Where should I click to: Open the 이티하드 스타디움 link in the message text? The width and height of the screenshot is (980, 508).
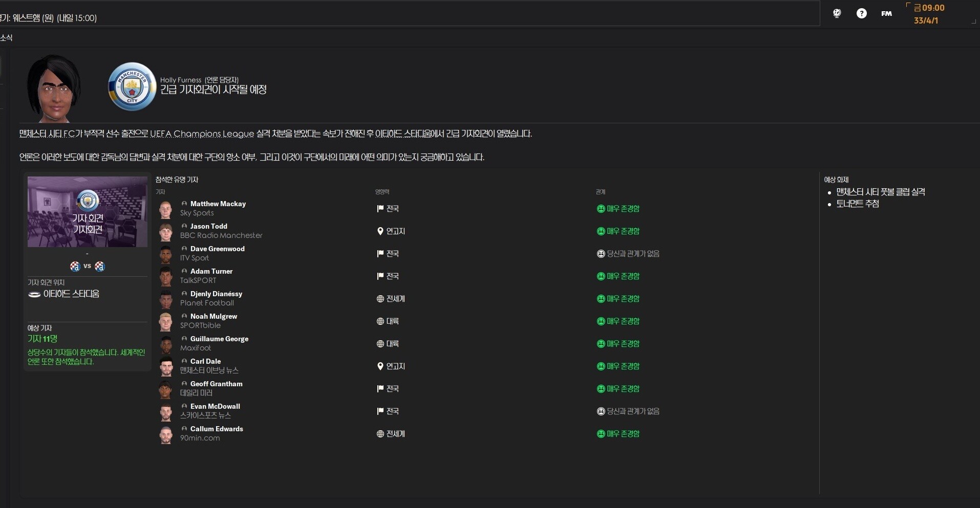click(403, 134)
